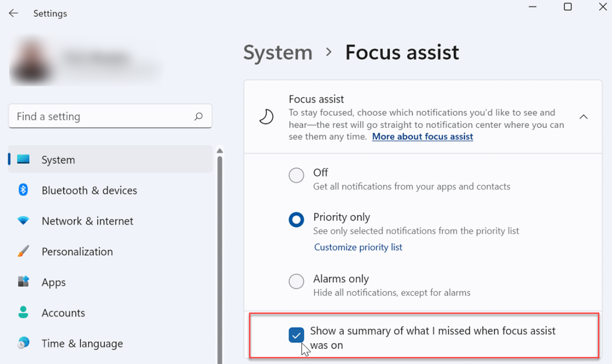Open Network & internet via its icon
The image size is (612, 364).
[x=23, y=221]
